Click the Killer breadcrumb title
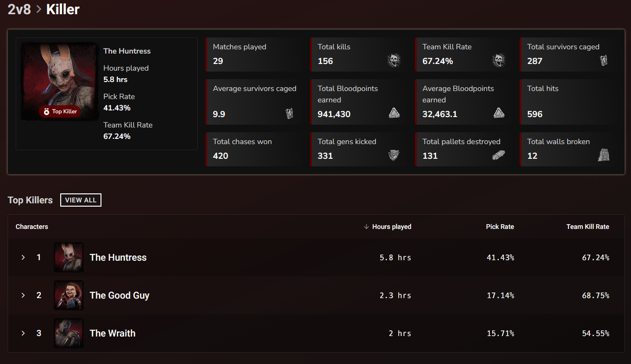The height and width of the screenshot is (364, 631). tap(63, 9)
